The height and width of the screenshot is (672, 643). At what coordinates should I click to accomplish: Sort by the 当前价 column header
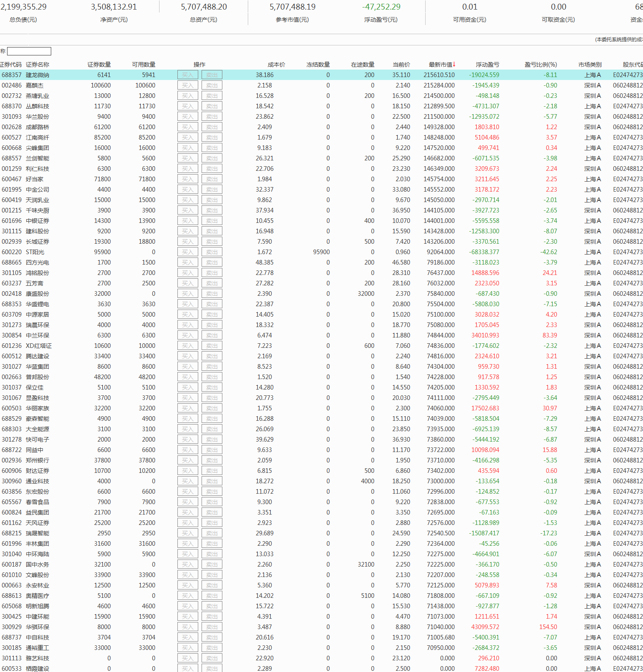tap(401, 65)
